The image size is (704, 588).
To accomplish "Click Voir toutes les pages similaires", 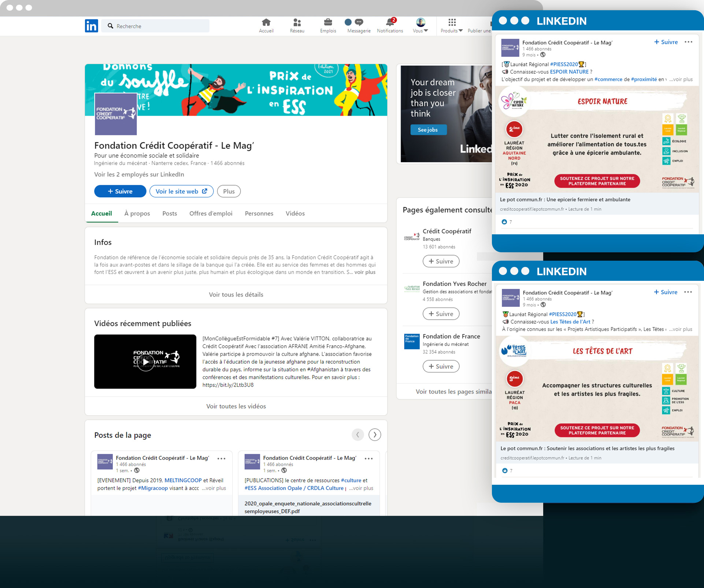I will click(x=454, y=391).
